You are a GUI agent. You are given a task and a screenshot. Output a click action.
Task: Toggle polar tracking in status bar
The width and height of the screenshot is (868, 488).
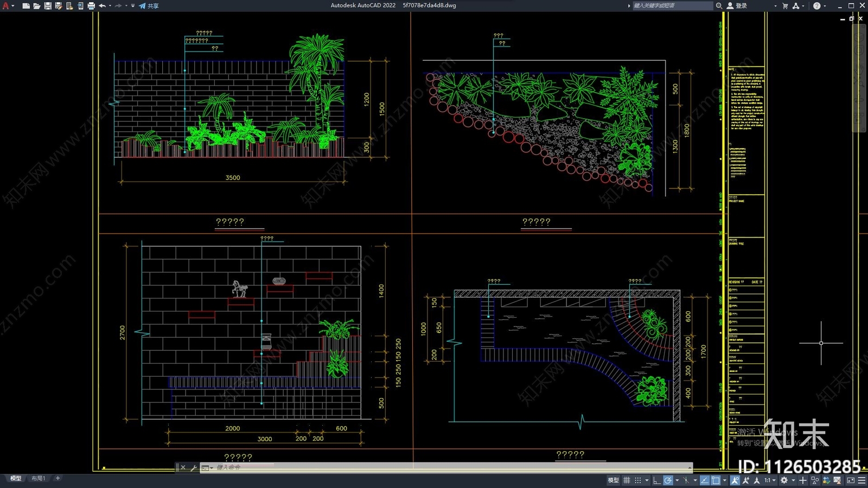click(668, 480)
